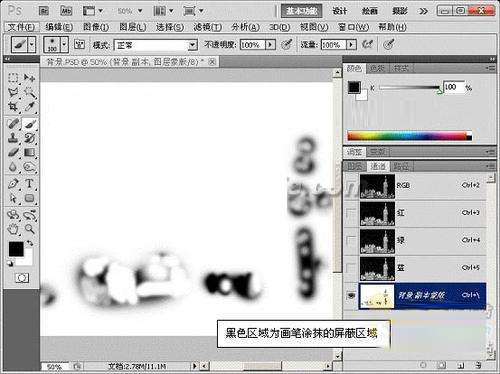This screenshot has height=374, width=500.
Task: Select the Path Selection tool
Action: click(x=13, y=198)
